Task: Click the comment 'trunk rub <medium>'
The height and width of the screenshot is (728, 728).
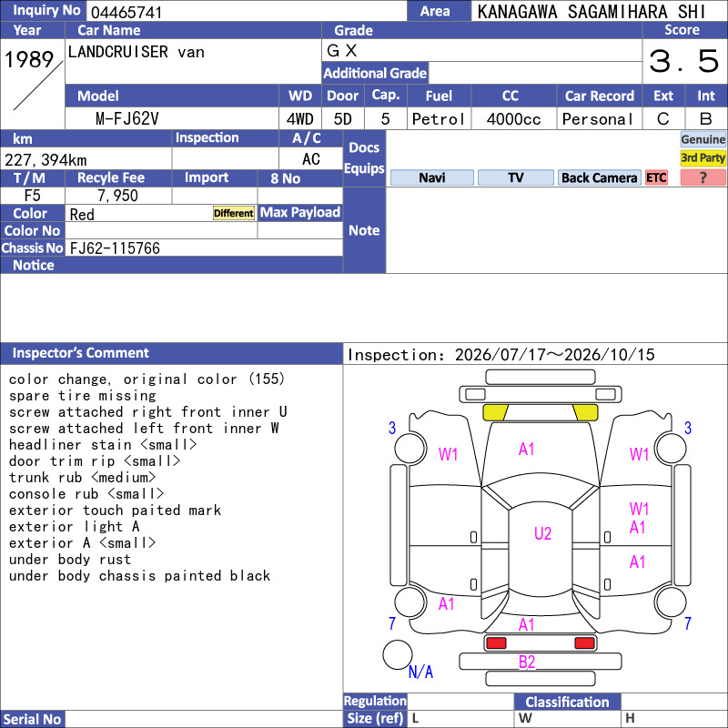Action: (82, 477)
